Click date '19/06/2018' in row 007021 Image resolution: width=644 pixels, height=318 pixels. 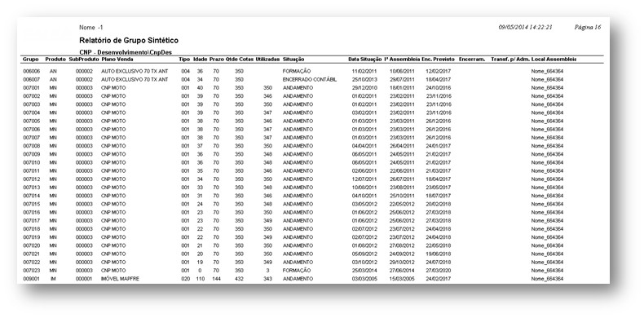[x=439, y=254]
